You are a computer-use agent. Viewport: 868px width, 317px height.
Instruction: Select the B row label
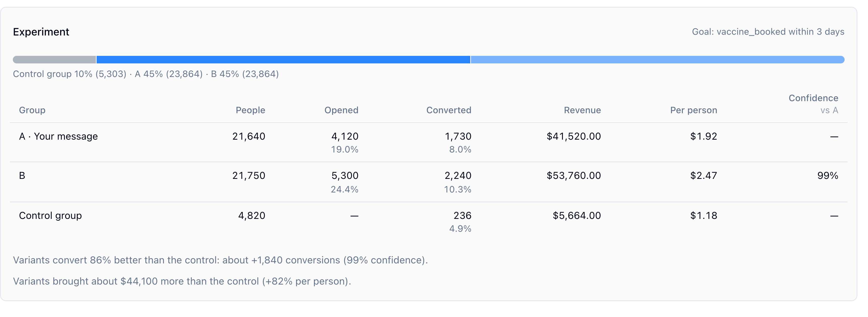pyautogui.click(x=22, y=176)
